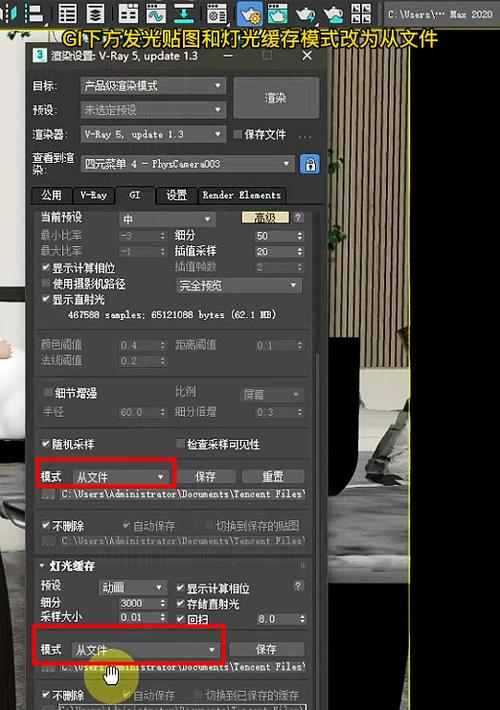Click the … button beside 保存文件
Image resolution: width=500 pixels, height=710 pixels.
305,135
